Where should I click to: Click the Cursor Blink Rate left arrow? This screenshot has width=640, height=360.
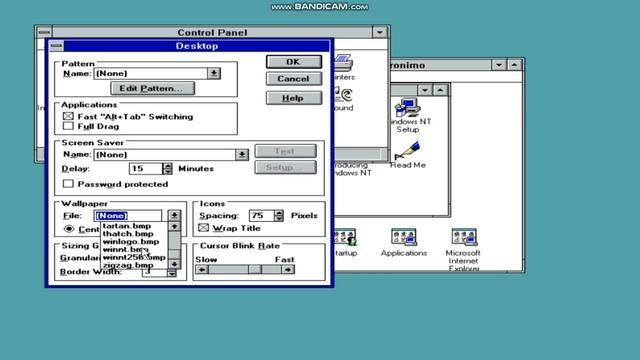[202, 269]
